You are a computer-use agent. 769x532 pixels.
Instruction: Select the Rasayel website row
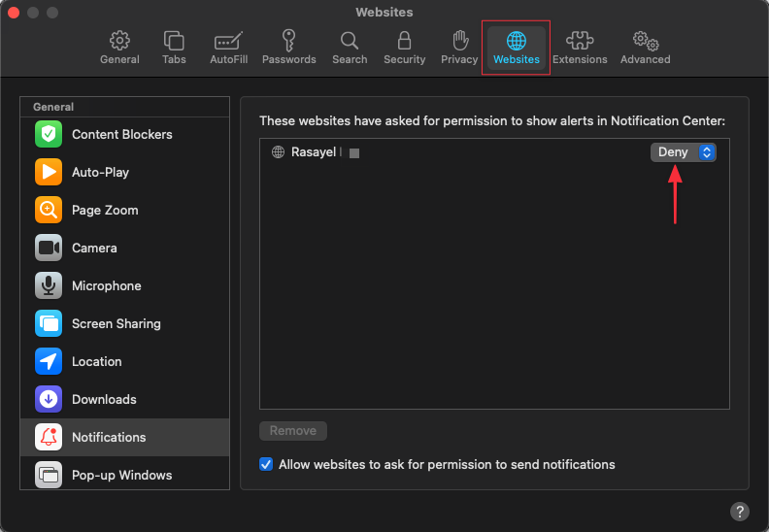point(494,152)
